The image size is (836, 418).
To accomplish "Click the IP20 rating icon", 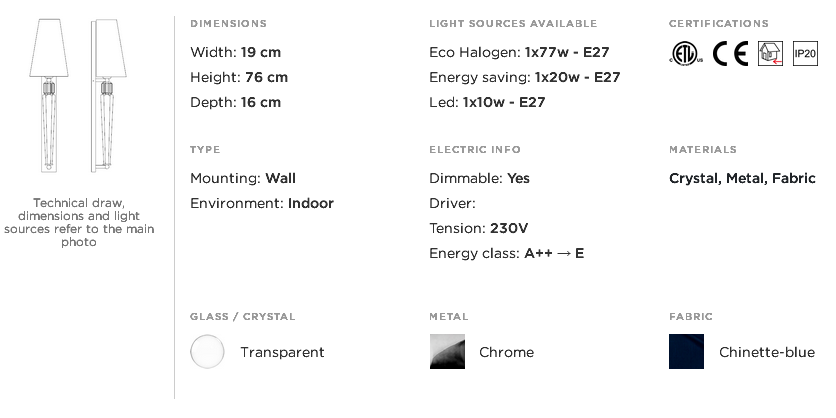I will 805,53.
